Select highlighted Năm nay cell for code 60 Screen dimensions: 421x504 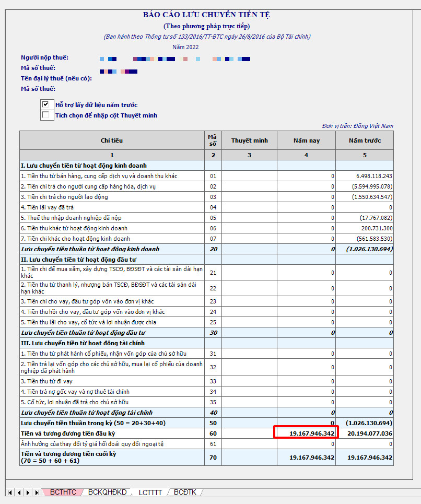[306, 433]
